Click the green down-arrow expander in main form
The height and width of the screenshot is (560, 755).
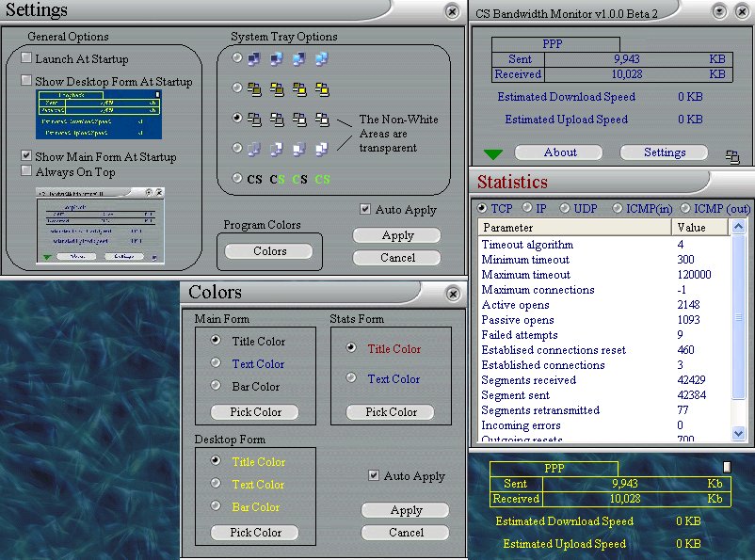click(494, 154)
